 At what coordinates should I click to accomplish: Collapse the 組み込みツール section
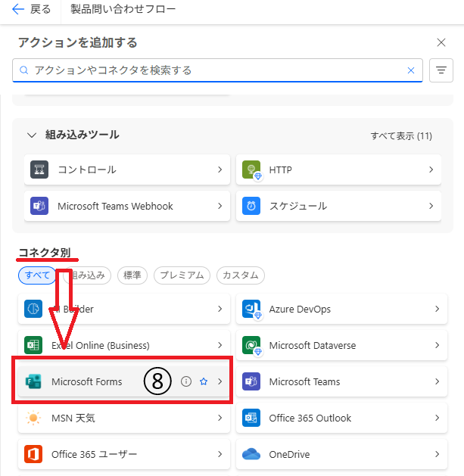click(x=32, y=135)
